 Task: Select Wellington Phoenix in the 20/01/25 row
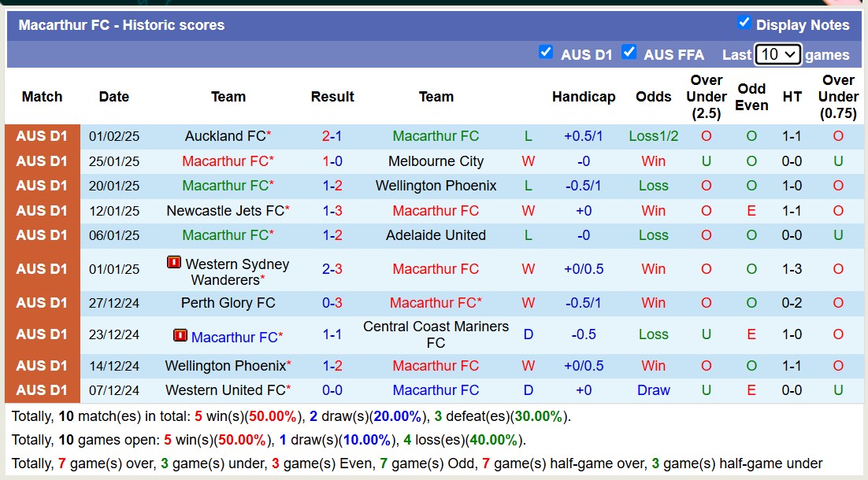coord(436,186)
